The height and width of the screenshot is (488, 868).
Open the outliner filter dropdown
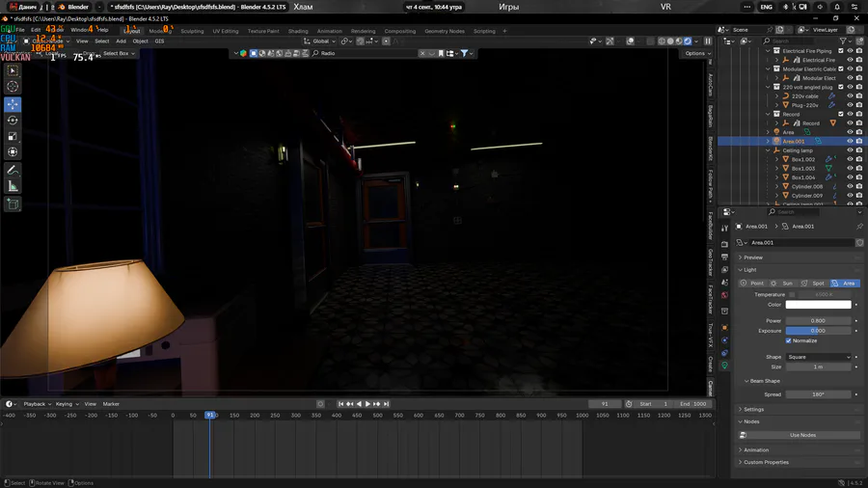[846, 41]
